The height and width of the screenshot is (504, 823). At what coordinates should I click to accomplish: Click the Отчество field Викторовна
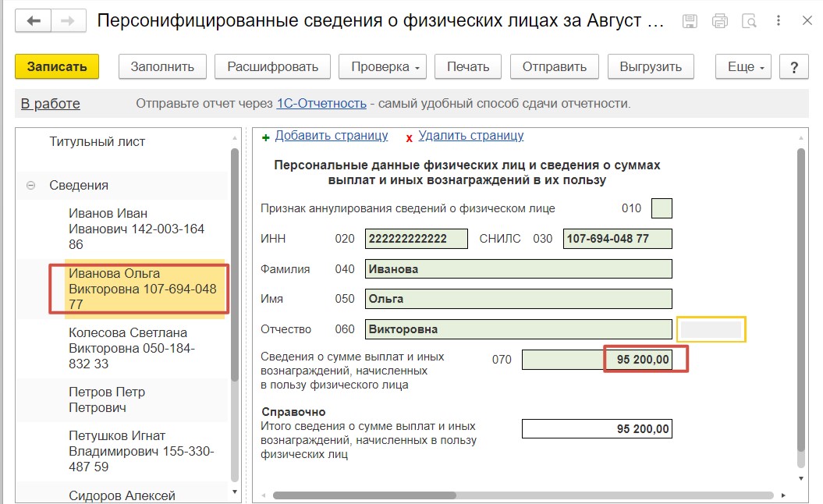519,329
